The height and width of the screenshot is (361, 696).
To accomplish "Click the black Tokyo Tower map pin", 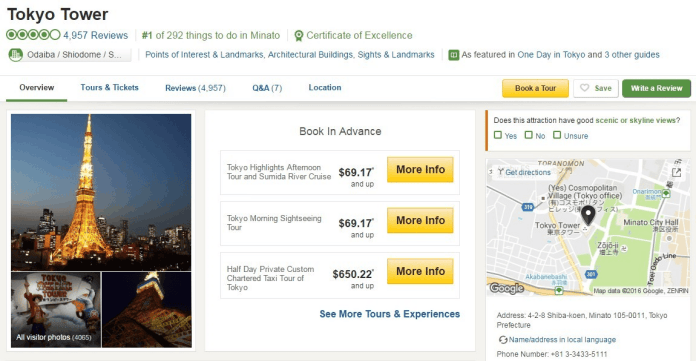I will 588,216.
